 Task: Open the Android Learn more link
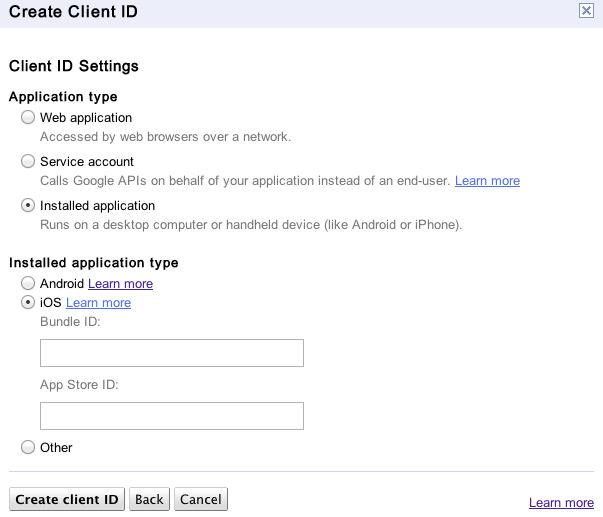120,284
